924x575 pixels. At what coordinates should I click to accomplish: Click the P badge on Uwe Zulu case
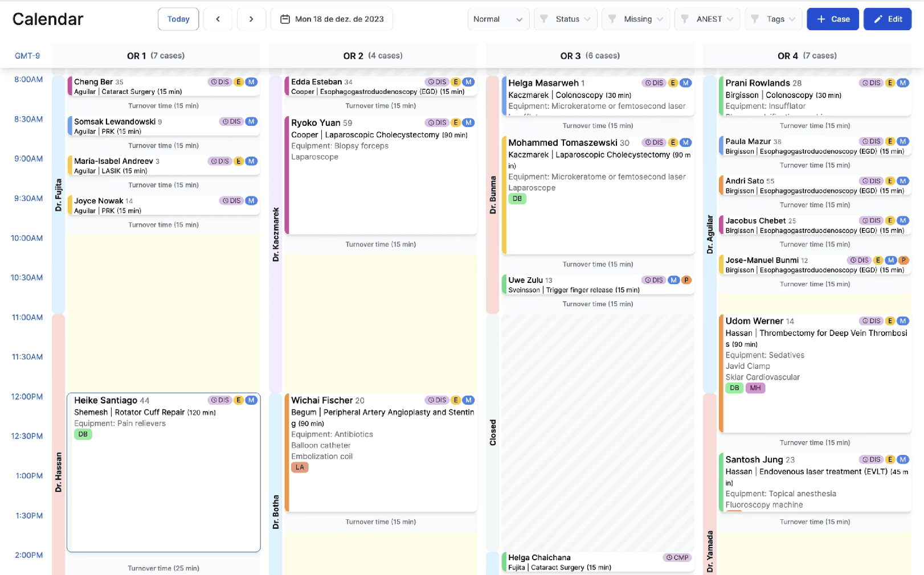click(686, 280)
